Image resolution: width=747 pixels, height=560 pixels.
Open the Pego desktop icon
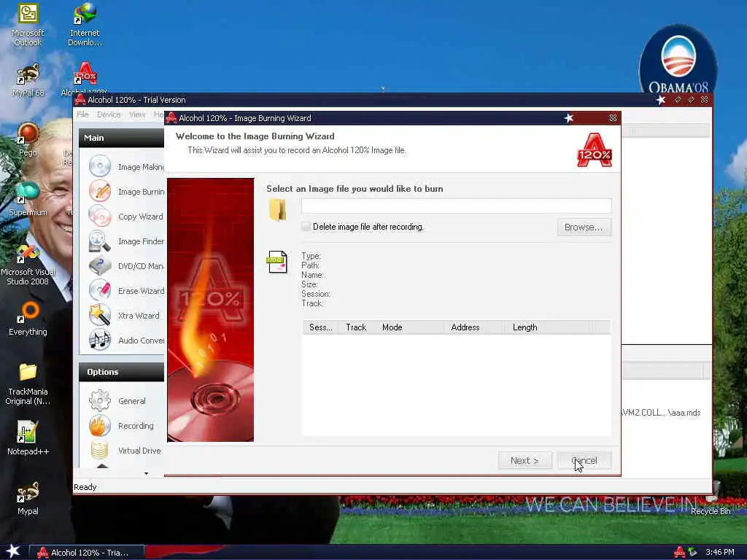point(28,133)
